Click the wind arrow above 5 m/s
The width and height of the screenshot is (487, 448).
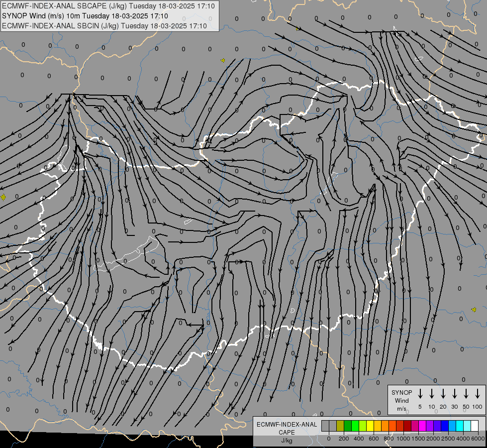coord(420,394)
